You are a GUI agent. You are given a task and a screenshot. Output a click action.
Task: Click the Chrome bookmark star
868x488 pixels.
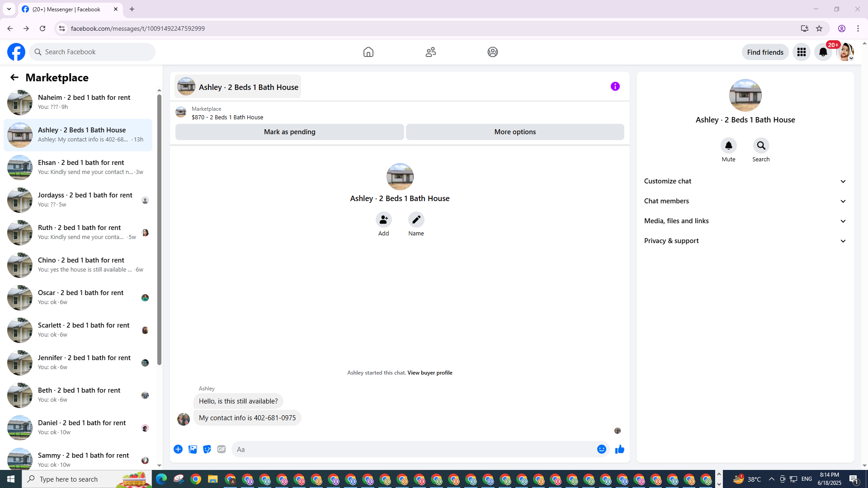(819, 28)
